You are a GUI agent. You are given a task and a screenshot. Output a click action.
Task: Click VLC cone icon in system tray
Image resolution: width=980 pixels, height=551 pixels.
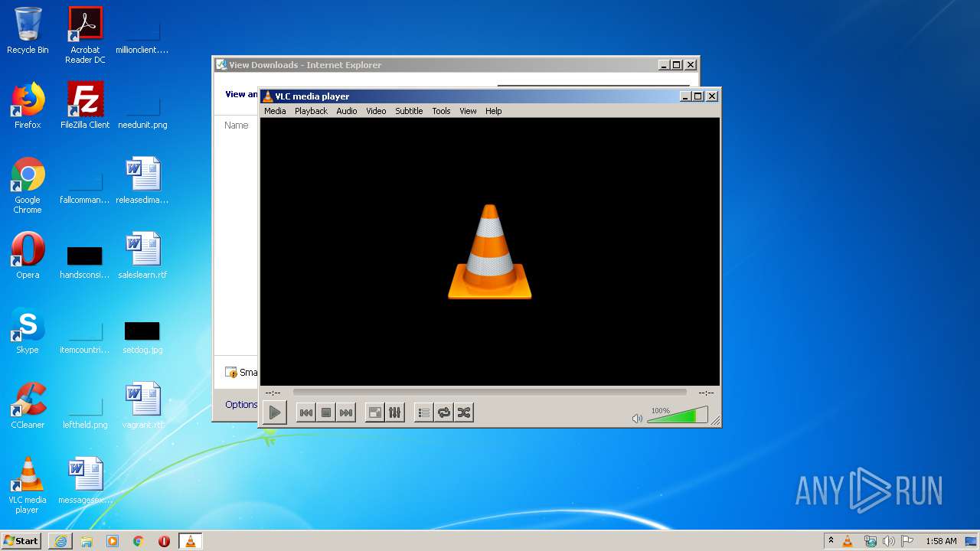point(848,541)
